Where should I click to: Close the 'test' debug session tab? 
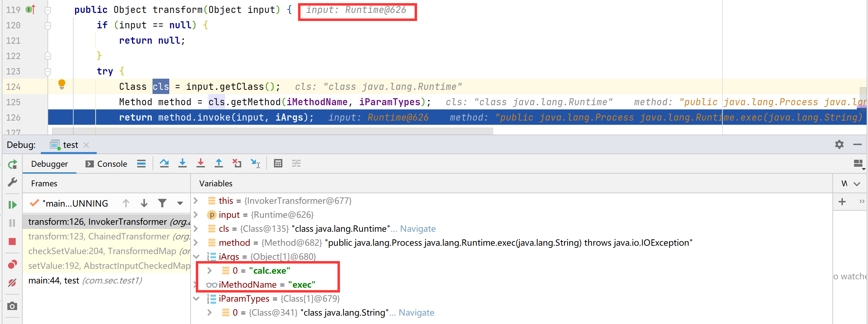[86, 145]
